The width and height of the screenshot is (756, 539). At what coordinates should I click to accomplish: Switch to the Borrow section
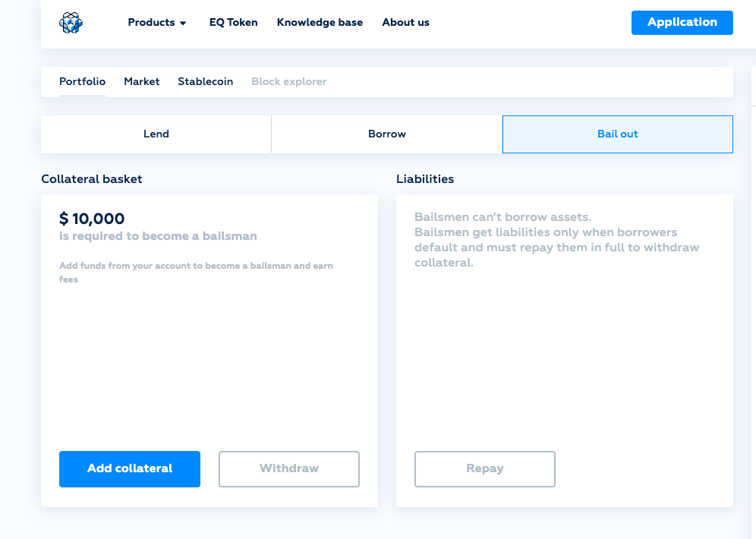pos(387,134)
